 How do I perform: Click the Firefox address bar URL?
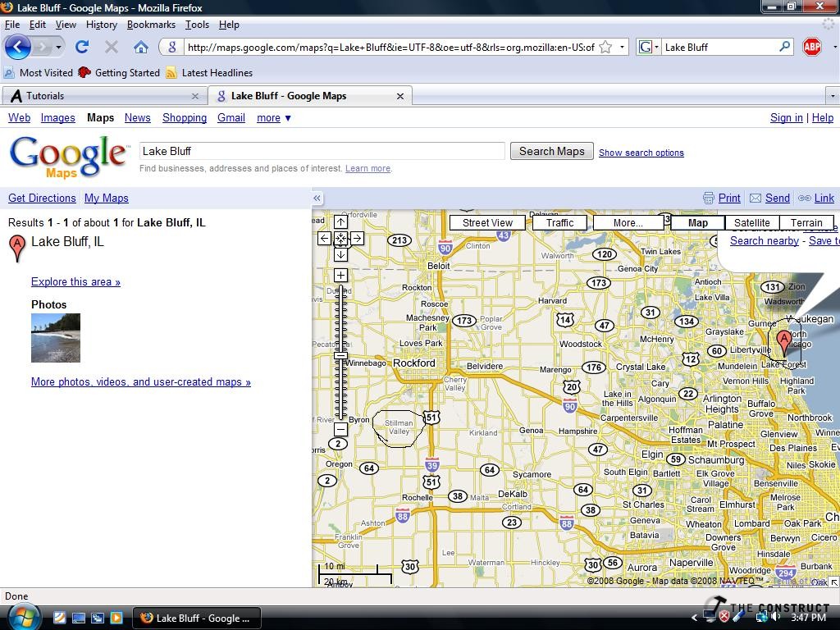pyautogui.click(x=391, y=47)
